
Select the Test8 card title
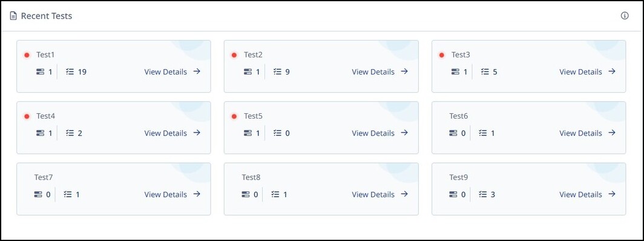click(251, 177)
